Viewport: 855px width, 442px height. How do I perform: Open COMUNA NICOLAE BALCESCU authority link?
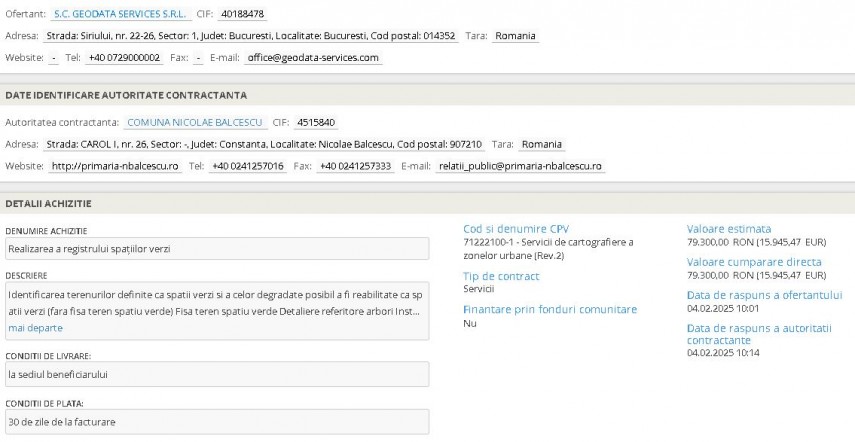195,123
